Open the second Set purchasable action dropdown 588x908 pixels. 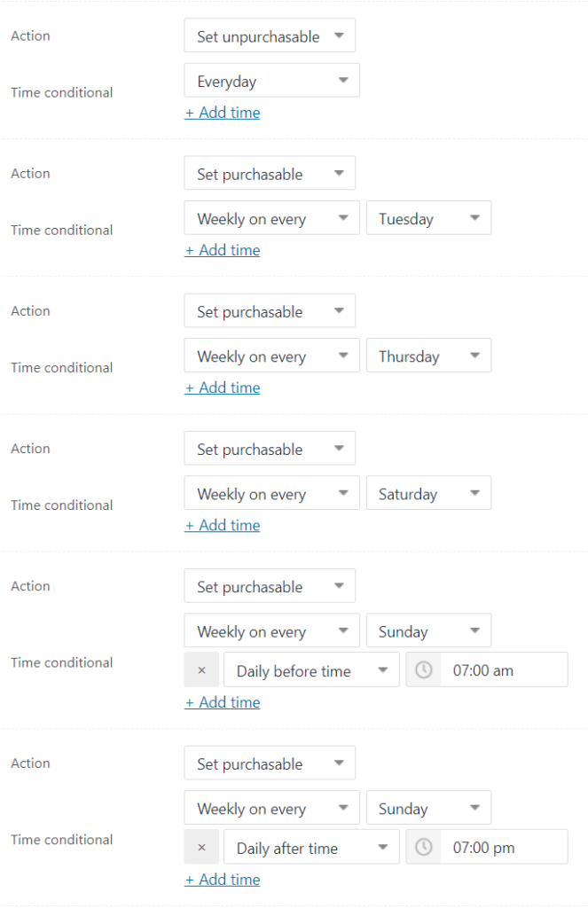click(269, 310)
